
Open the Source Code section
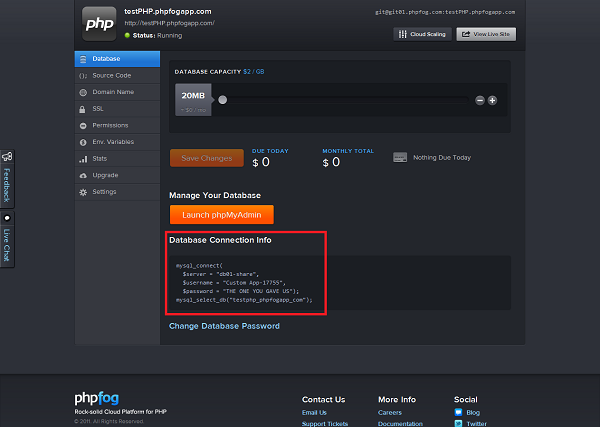coord(117,76)
